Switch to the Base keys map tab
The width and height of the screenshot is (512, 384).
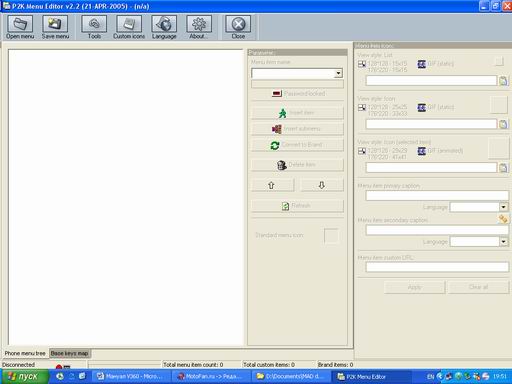70,353
